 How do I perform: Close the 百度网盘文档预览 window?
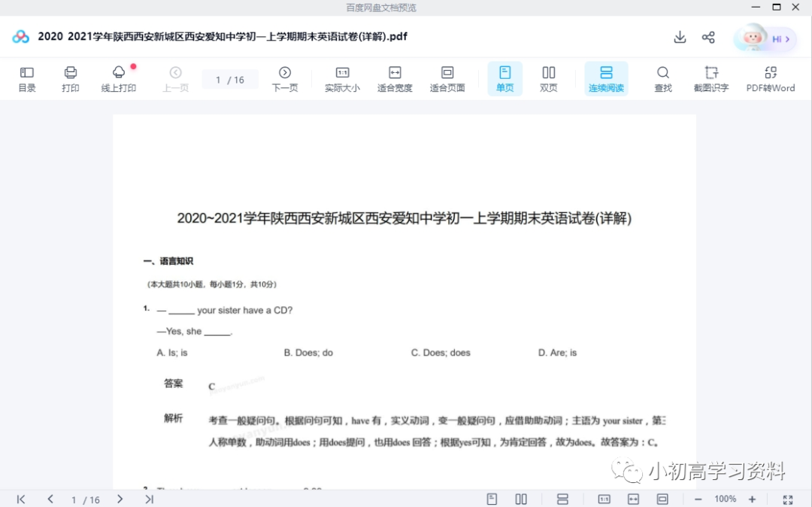[796, 8]
